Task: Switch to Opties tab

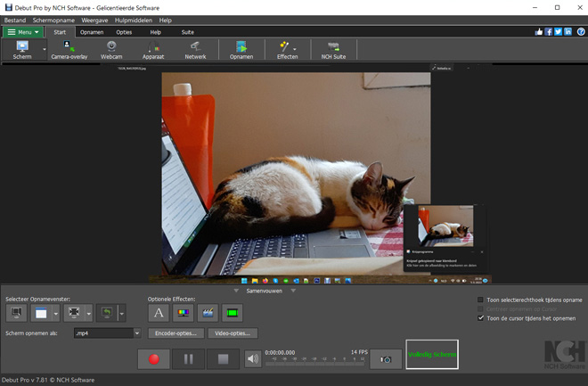Action: 124,32
